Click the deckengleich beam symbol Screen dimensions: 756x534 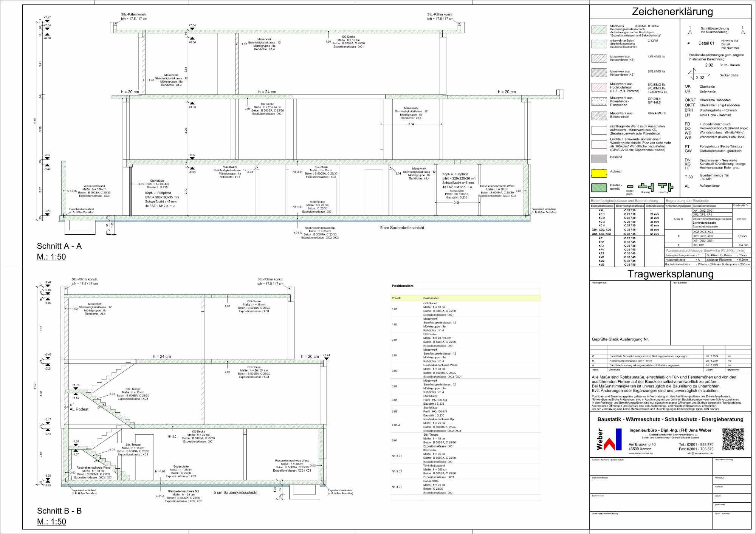click(630, 187)
